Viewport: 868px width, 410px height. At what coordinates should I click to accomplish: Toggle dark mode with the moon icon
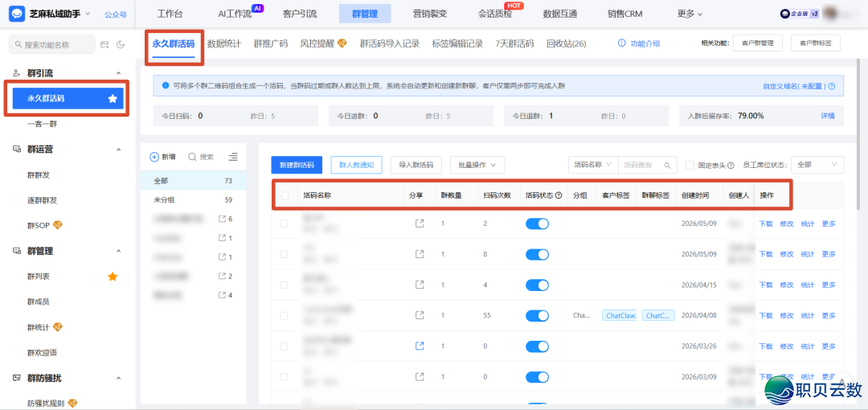click(x=121, y=45)
